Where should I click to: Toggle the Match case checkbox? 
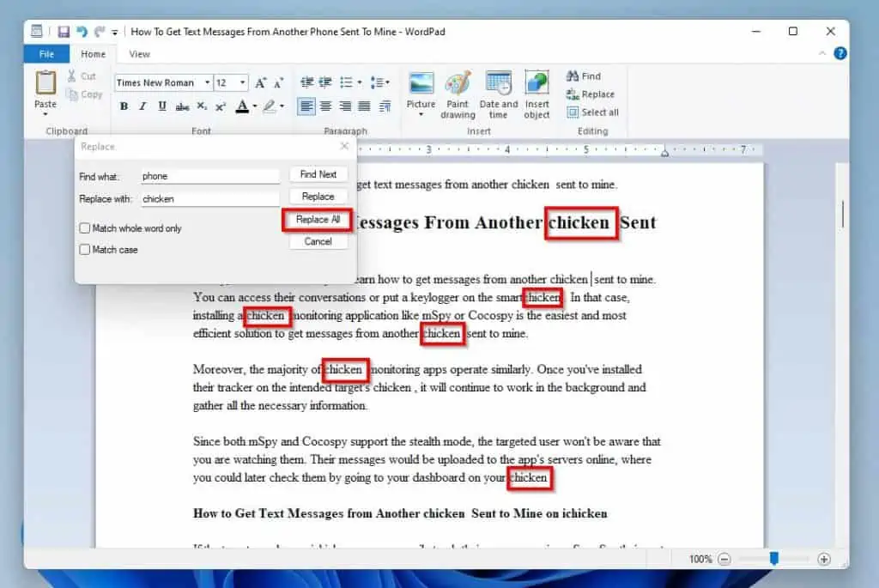[x=85, y=250]
